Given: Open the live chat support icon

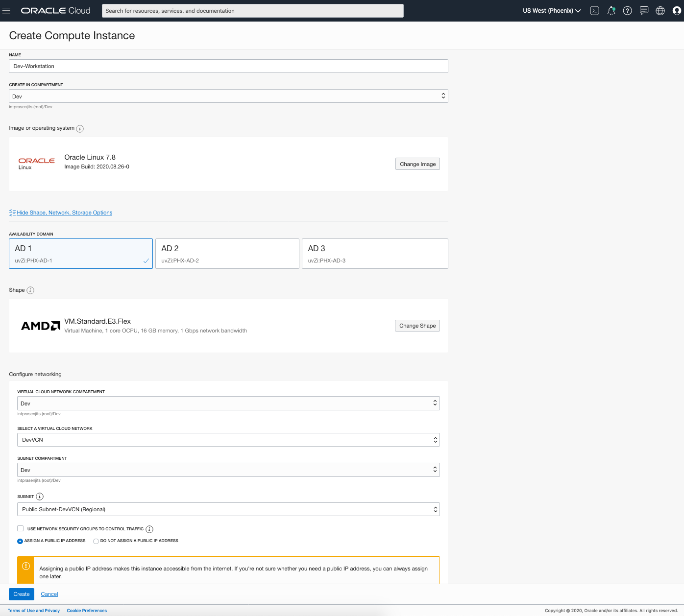Looking at the screenshot, I should (644, 11).
